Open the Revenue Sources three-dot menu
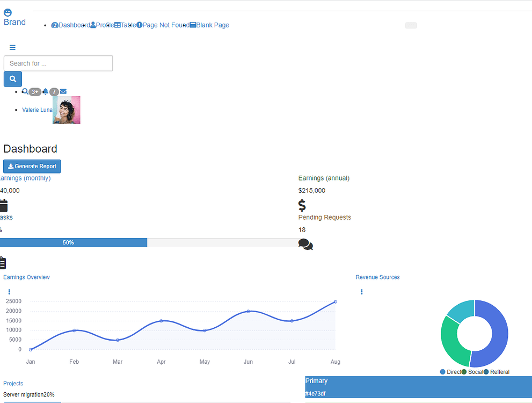 coord(361,292)
